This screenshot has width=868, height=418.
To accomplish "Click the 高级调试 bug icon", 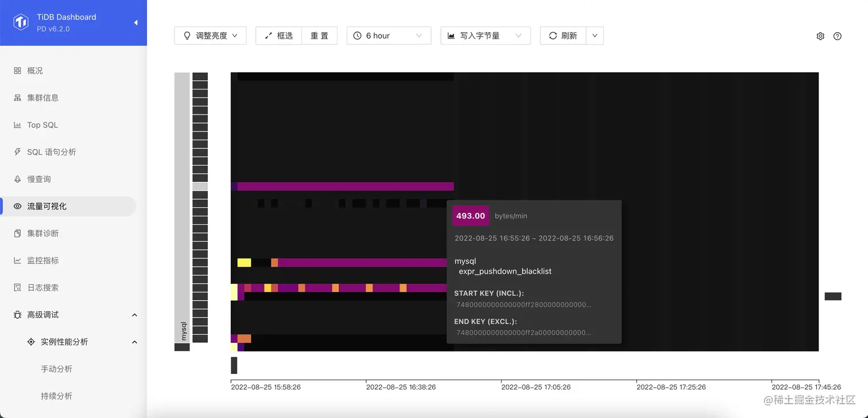I will coord(17,315).
